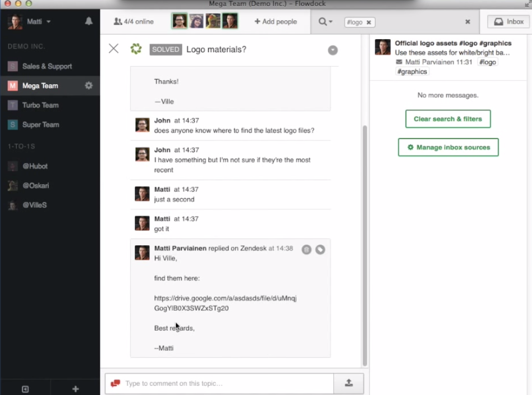Open 1-to-1 chat with @Hubot
The height and width of the screenshot is (395, 532).
pos(50,166)
